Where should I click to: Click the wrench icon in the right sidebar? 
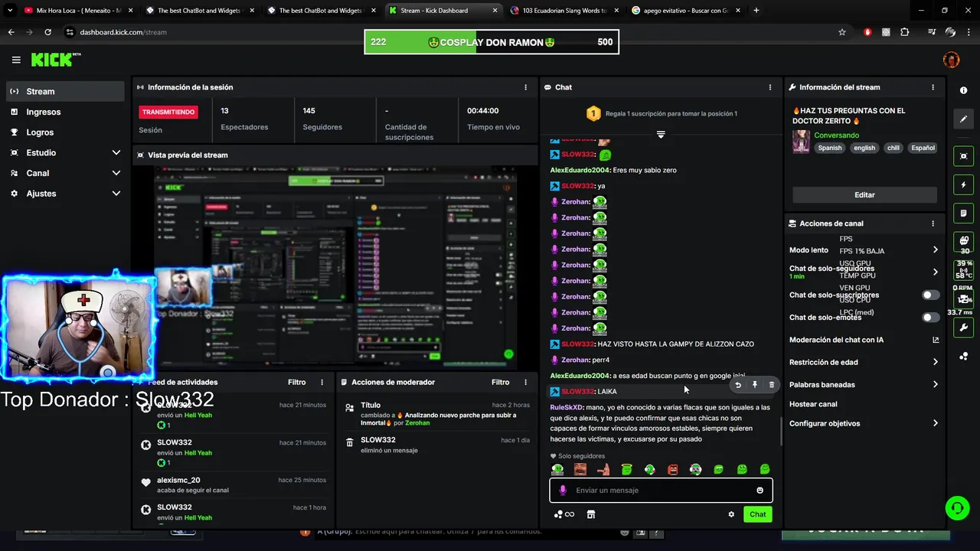click(963, 328)
